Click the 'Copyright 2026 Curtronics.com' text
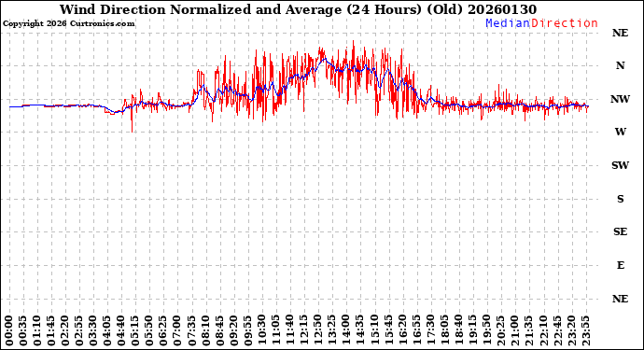This screenshot has width=644, height=350. (68, 23)
